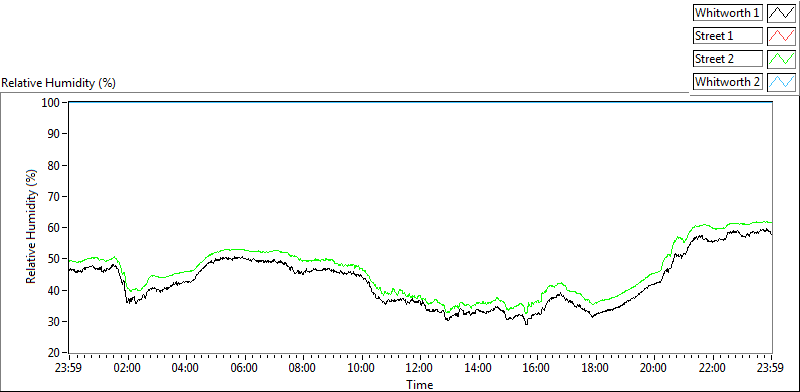
Task: Select the 60 tick label on the y-axis
Action: (54, 228)
